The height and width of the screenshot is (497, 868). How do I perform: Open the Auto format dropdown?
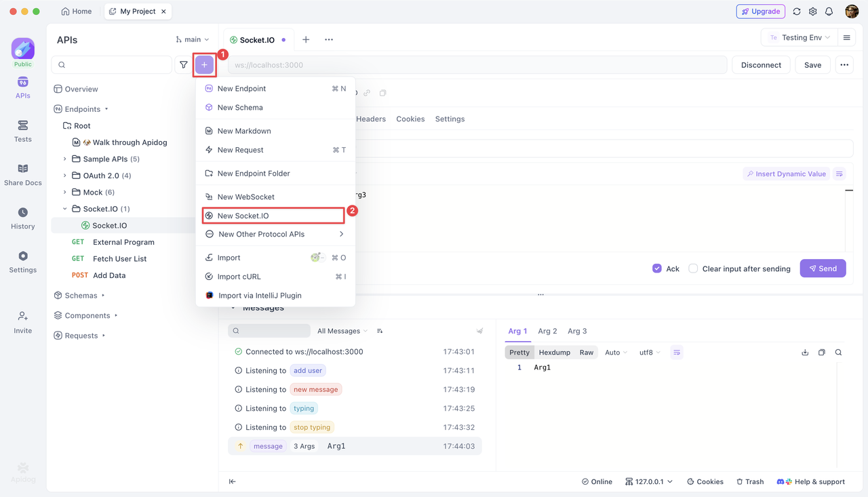[x=616, y=353]
